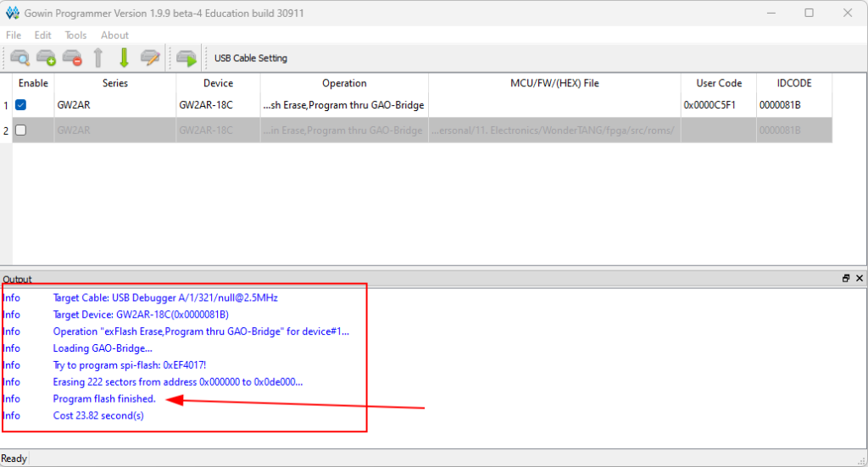
Task: Minimize the Gowin Programmer window
Action: point(771,13)
